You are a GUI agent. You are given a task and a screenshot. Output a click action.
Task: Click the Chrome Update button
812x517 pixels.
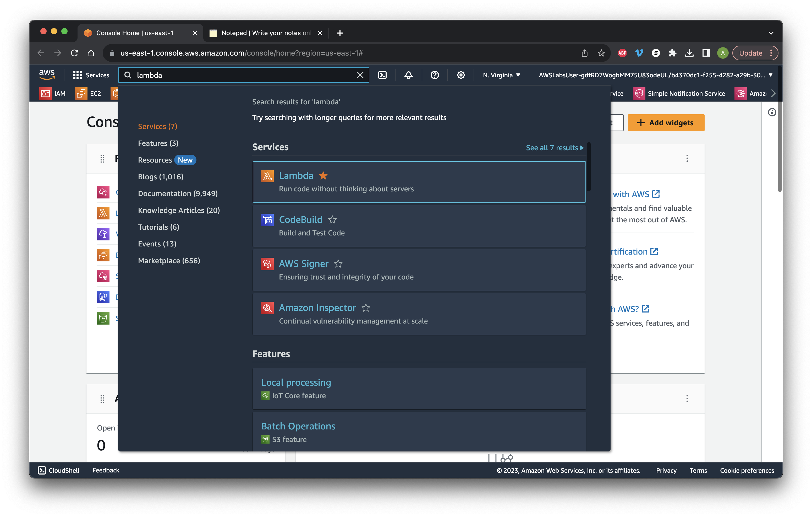pyautogui.click(x=755, y=53)
